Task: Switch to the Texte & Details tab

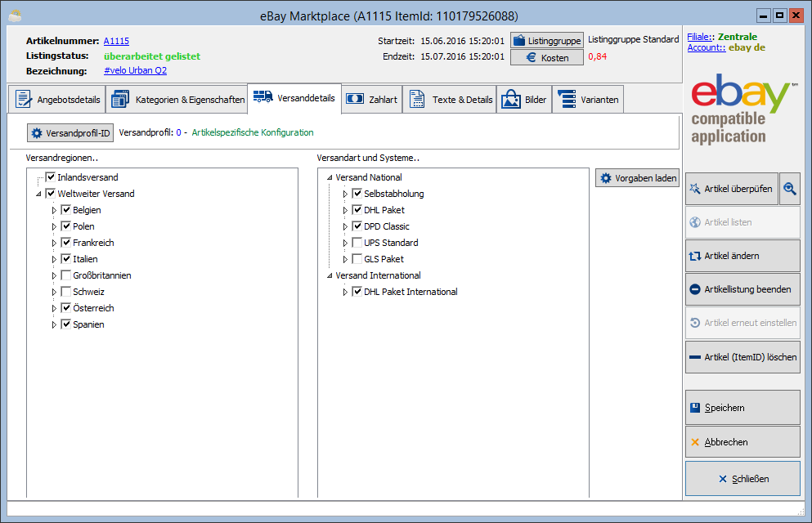Action: 450,100
